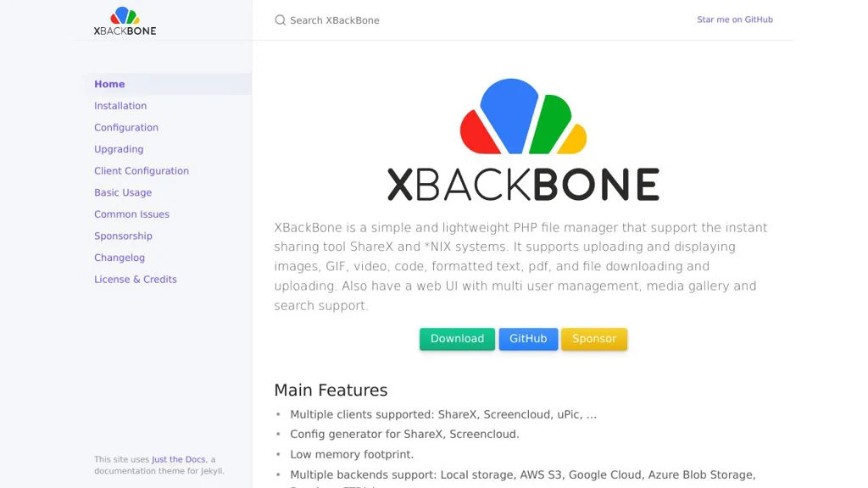This screenshot has height=488, width=868.
Task: Open the Just the Docs theme link
Action: 178,458
